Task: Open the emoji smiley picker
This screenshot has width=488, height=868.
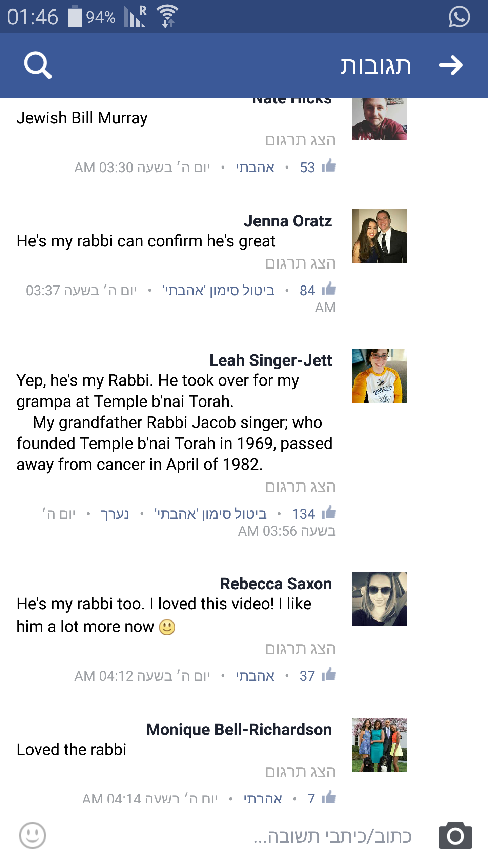Action: 33,835
